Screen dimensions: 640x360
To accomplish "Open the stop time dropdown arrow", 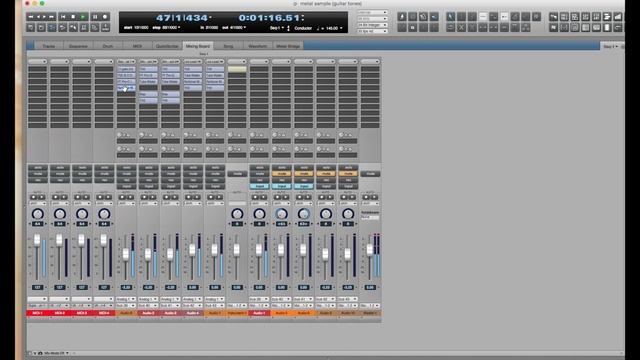I will click(x=179, y=28).
